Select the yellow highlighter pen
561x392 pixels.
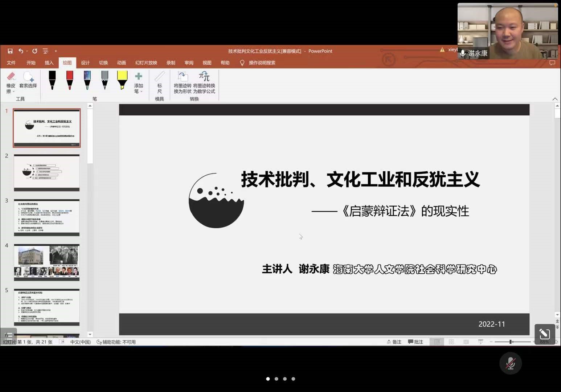(x=122, y=80)
